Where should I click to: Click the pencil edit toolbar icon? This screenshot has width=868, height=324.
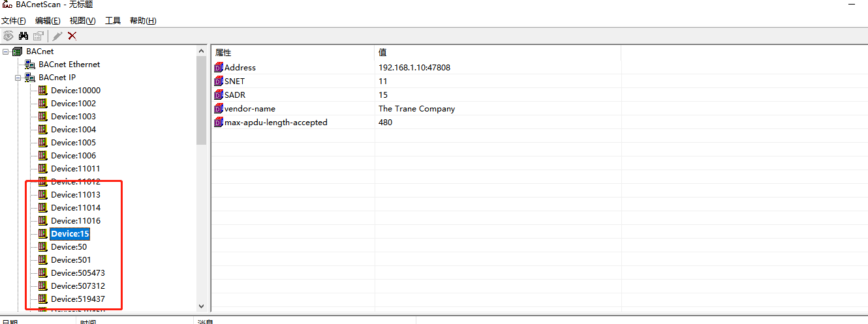(x=57, y=36)
